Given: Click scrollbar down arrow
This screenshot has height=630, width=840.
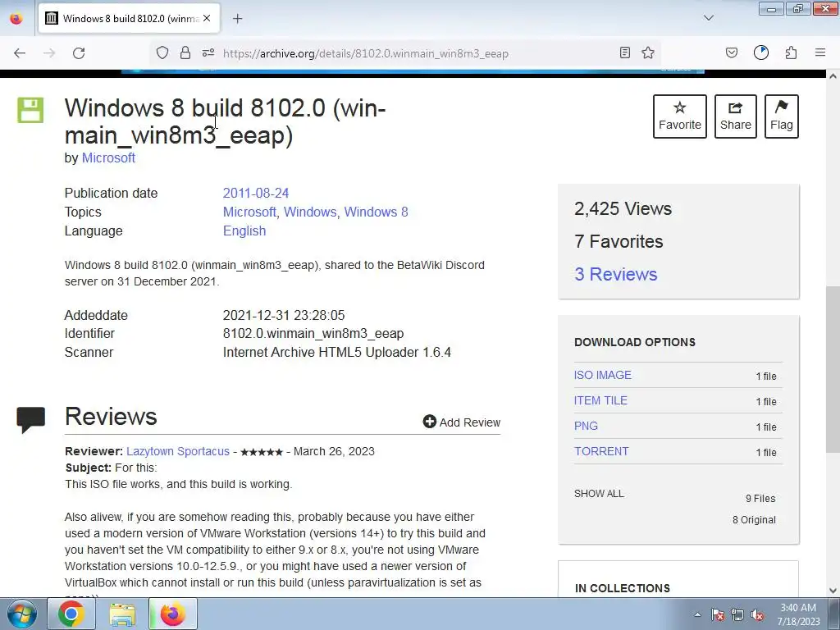Looking at the screenshot, I should 833,591.
